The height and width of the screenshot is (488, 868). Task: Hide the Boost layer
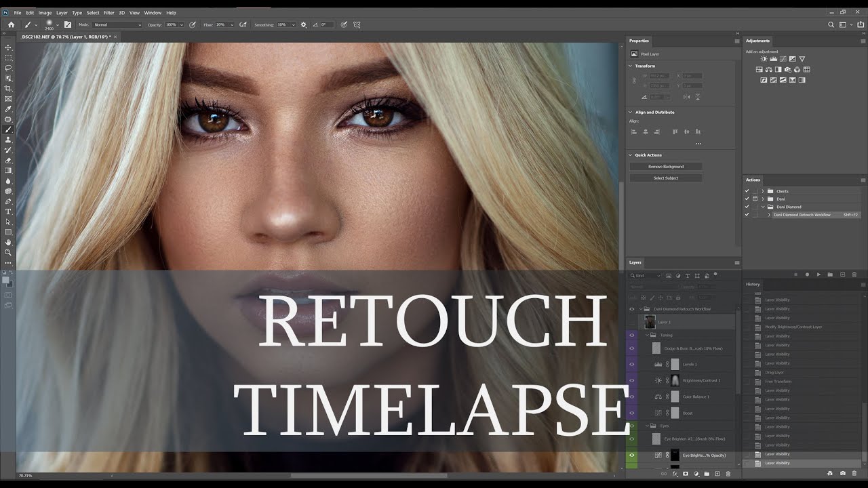pos(632,413)
